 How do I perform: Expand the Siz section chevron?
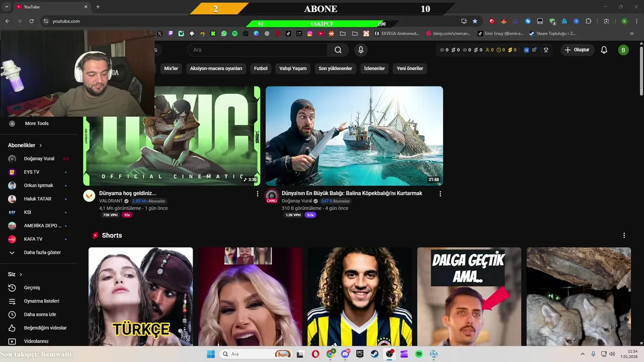tap(21, 275)
